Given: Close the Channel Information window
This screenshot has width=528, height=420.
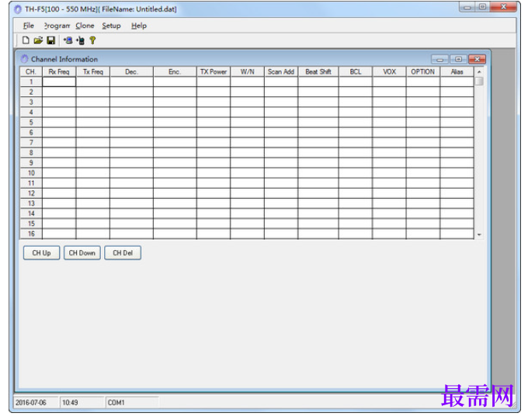Looking at the screenshot, I should tap(478, 59).
